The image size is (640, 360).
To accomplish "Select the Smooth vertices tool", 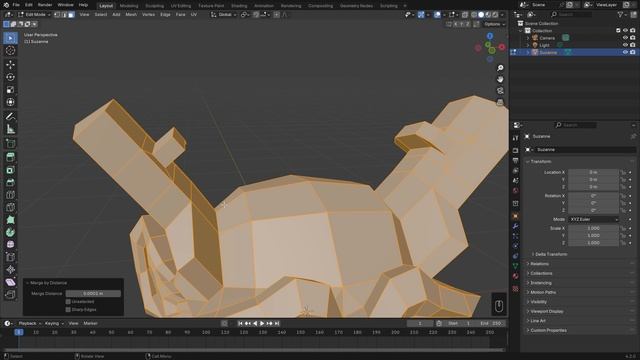I will 11,244.
